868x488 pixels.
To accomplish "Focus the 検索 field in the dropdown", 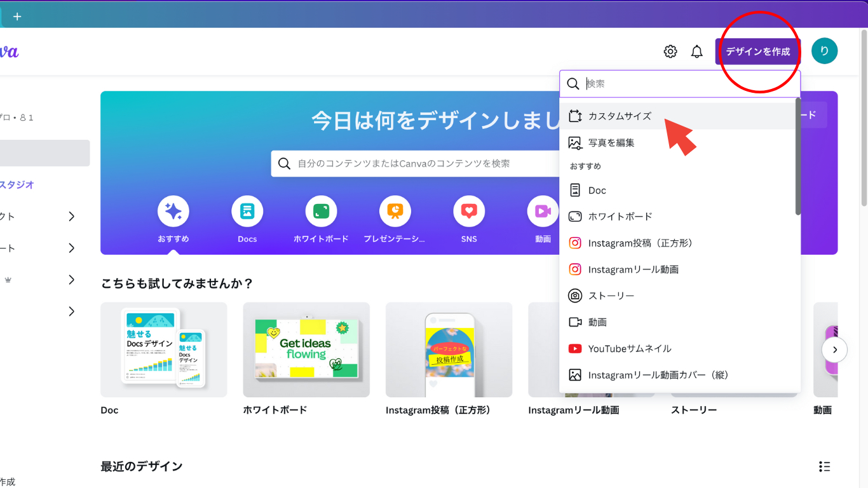I will 680,84.
